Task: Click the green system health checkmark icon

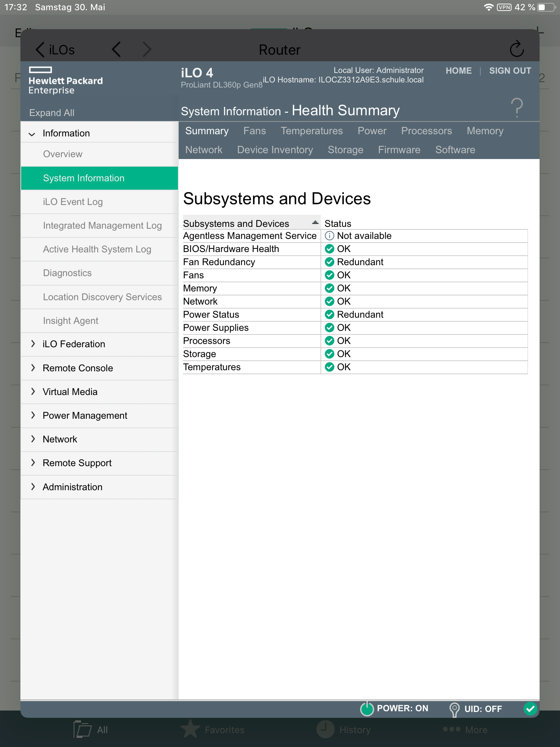Action: pos(530,709)
